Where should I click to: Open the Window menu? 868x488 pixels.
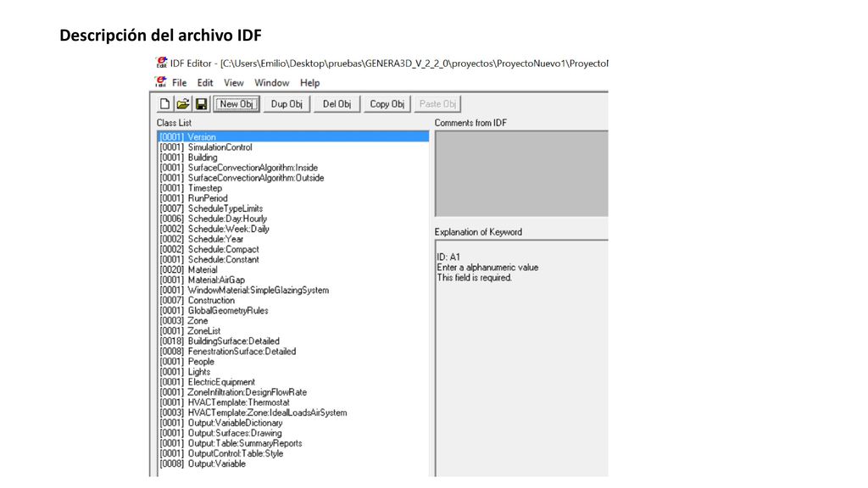pos(271,82)
